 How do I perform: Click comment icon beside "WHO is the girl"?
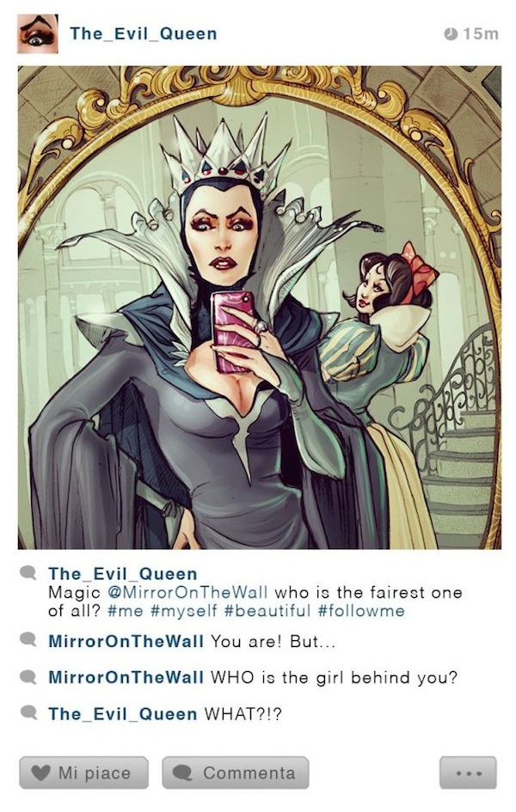[x=28, y=675]
